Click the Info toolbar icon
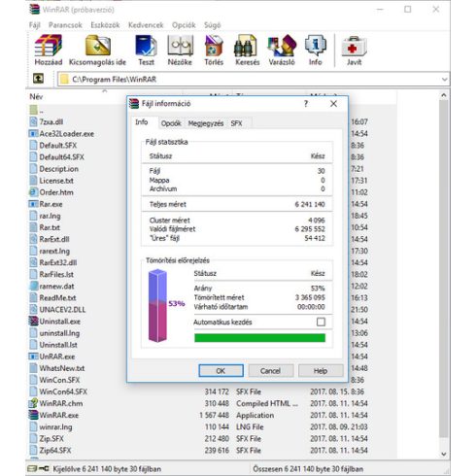The height and width of the screenshot is (476, 476). (x=316, y=46)
